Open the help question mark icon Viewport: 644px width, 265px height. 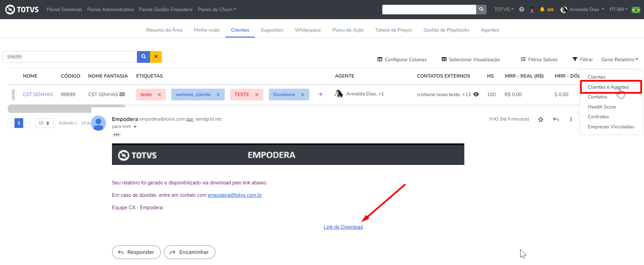(522, 9)
